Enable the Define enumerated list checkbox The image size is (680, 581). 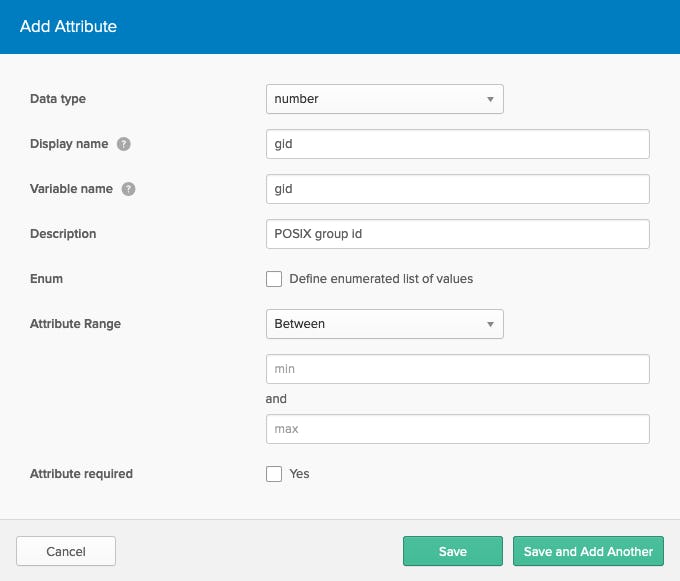pyautogui.click(x=274, y=279)
